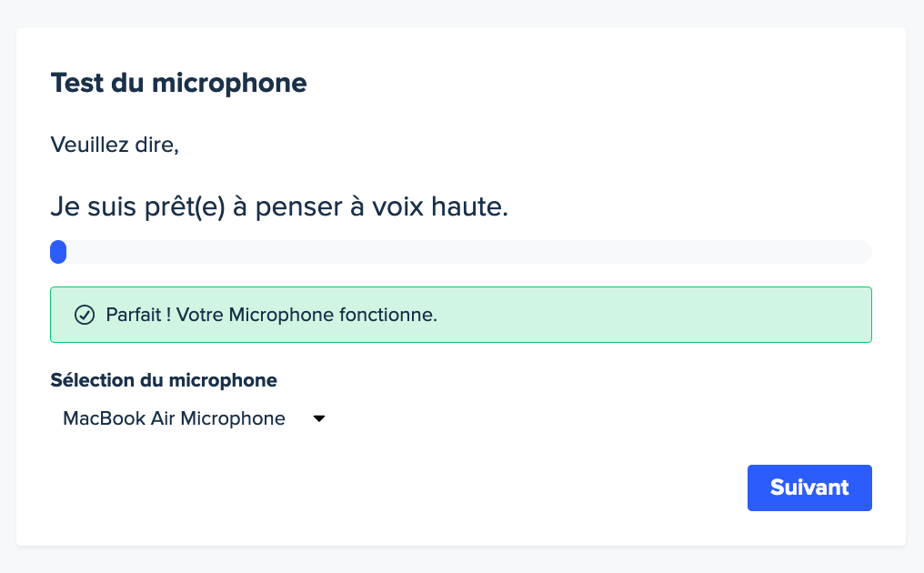This screenshot has width=924, height=573.
Task: Click the 'Sélection du microphone' label
Action: click(164, 380)
